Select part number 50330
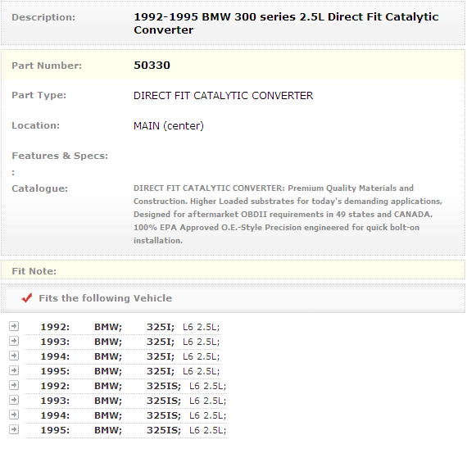 coord(152,66)
